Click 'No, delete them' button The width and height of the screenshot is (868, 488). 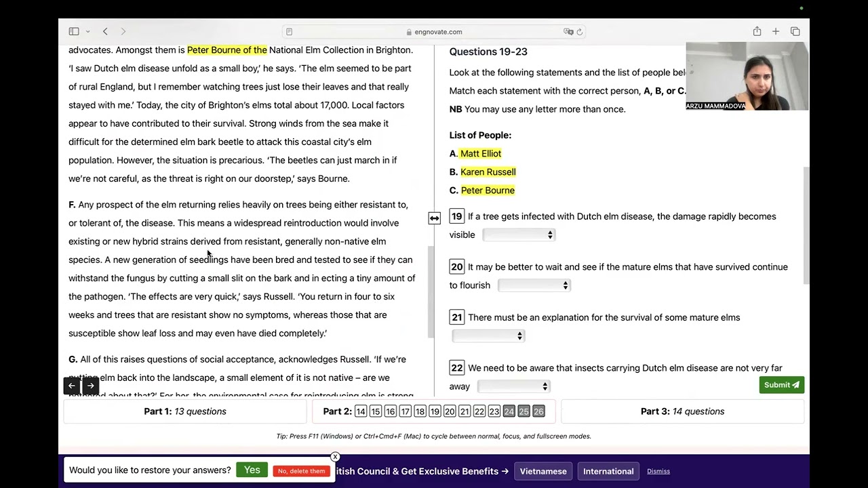coord(301,471)
